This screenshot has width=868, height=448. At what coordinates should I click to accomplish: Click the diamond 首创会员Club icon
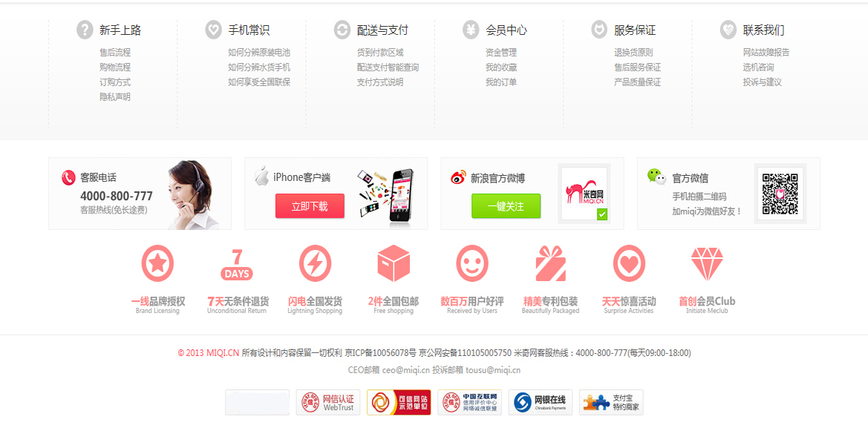[707, 264]
